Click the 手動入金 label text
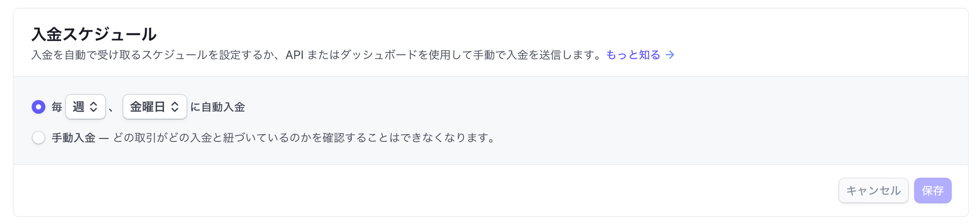The image size is (980, 223). [74, 138]
